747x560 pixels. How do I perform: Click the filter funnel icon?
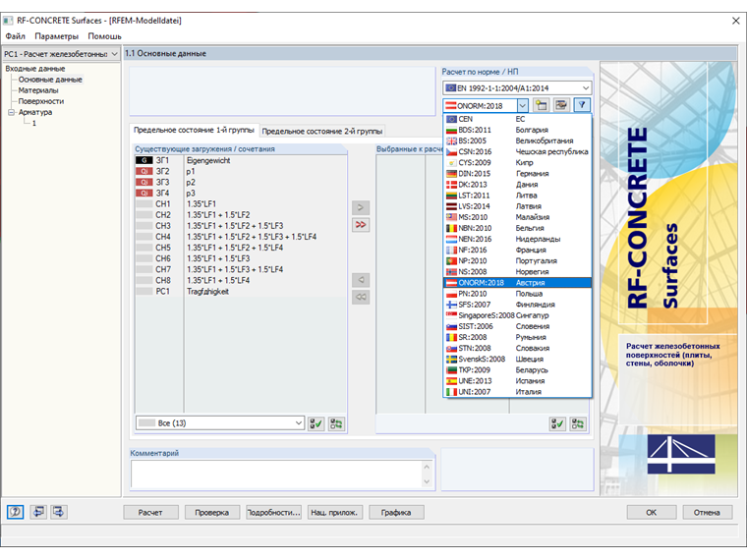(x=582, y=105)
